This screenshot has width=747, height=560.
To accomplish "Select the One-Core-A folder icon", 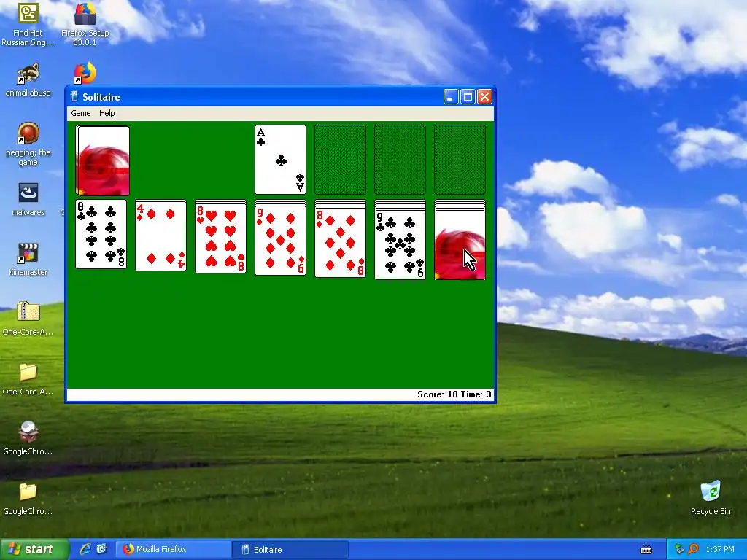I will coord(28,379).
